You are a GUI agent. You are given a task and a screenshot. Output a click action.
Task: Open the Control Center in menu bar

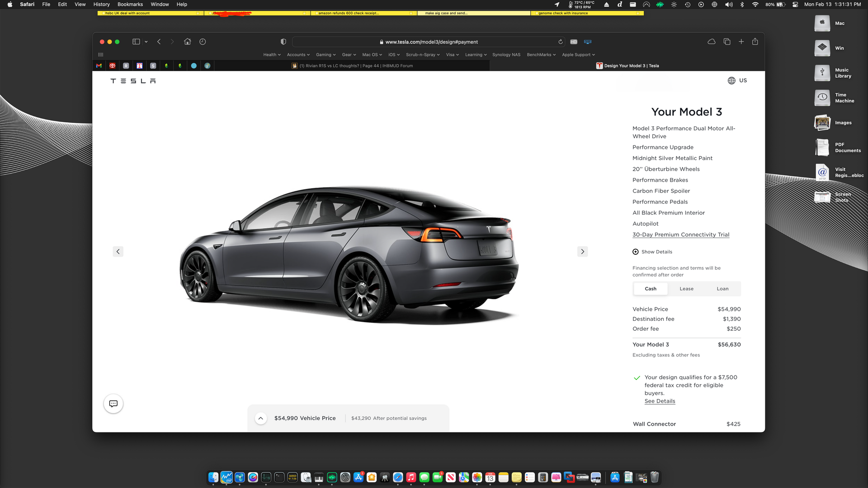pyautogui.click(x=795, y=5)
